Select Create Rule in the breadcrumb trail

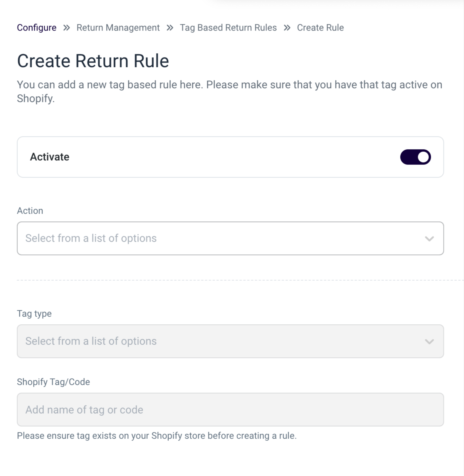(320, 28)
